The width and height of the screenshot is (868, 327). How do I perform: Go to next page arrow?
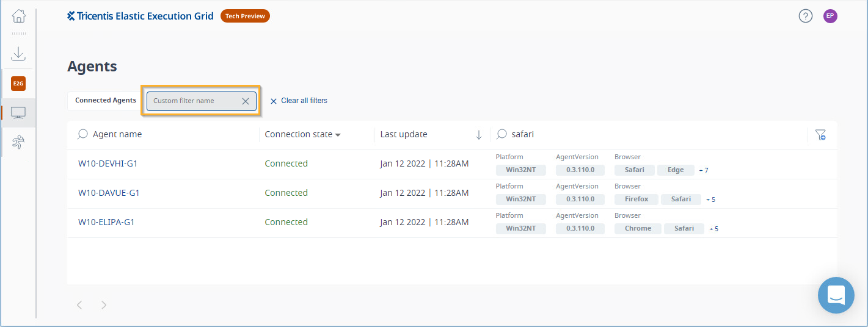click(104, 305)
